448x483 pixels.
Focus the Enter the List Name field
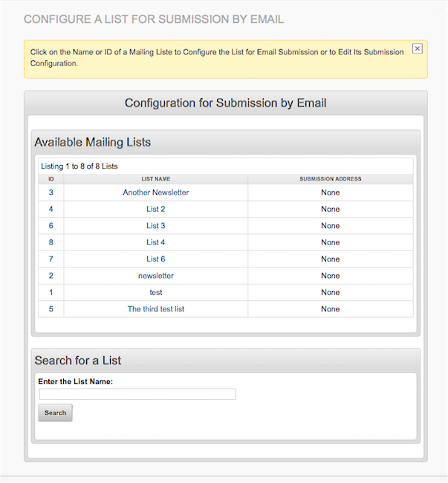click(x=137, y=395)
